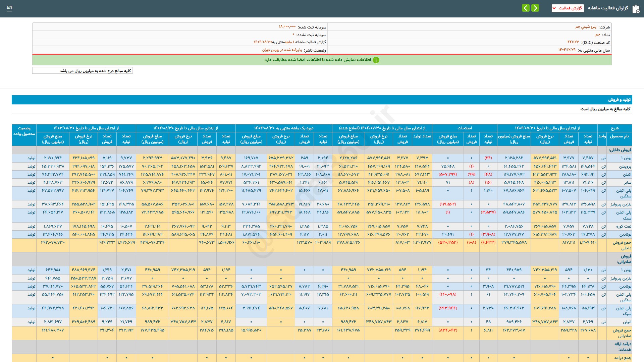Click the فروش داخلی group row label
This screenshot has height=362, width=644.
pyautogui.click(x=620, y=150)
